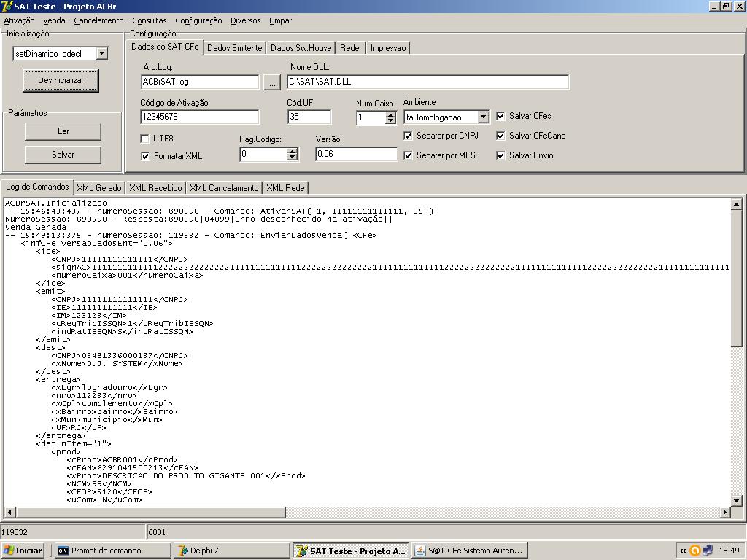Image resolution: width=747 pixels, height=560 pixels.
Task: Click the Pág.Código number field
Action: pos(264,155)
